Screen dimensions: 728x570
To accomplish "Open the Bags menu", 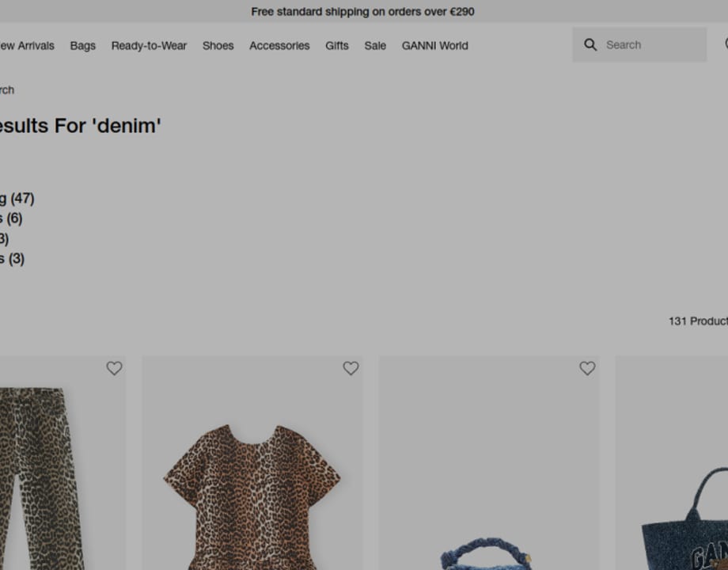I will coord(82,46).
